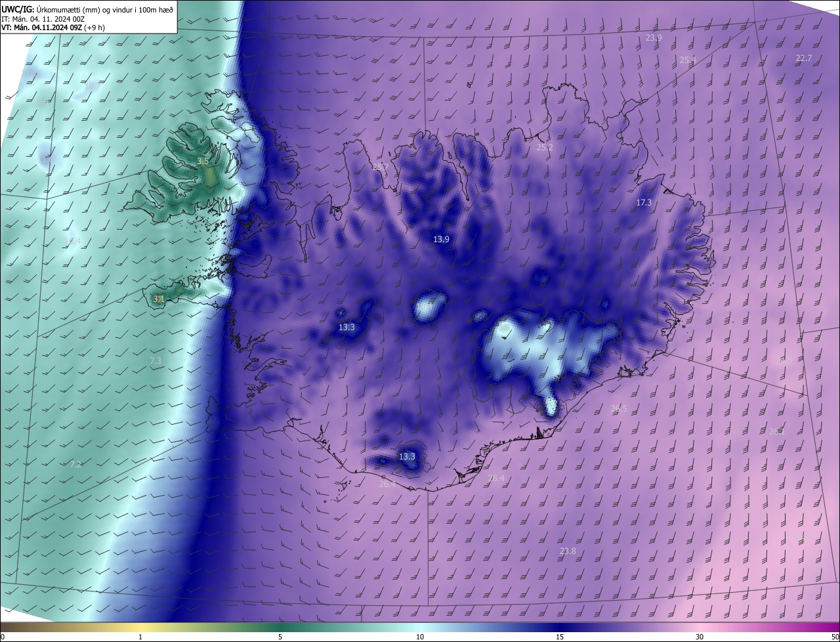This screenshot has width=840, height=642.
Task: Click the '10' tick label on the color scale
Action: tap(420, 637)
